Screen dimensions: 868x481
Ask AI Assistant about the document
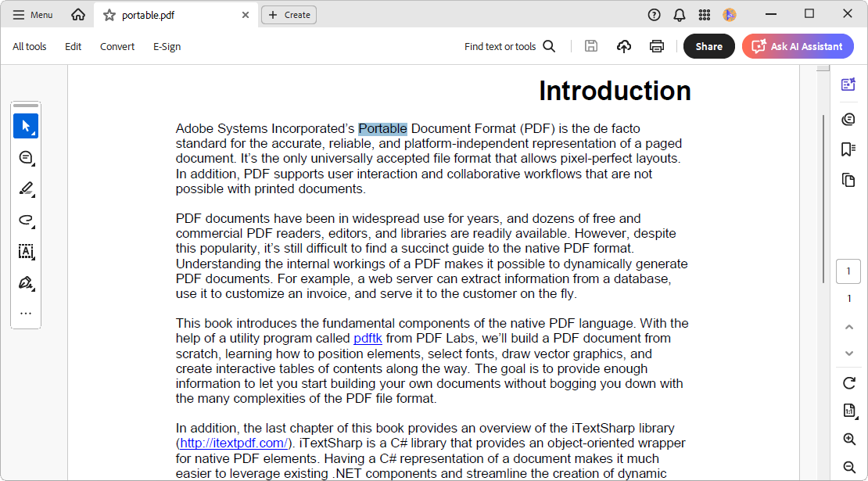[x=798, y=46]
